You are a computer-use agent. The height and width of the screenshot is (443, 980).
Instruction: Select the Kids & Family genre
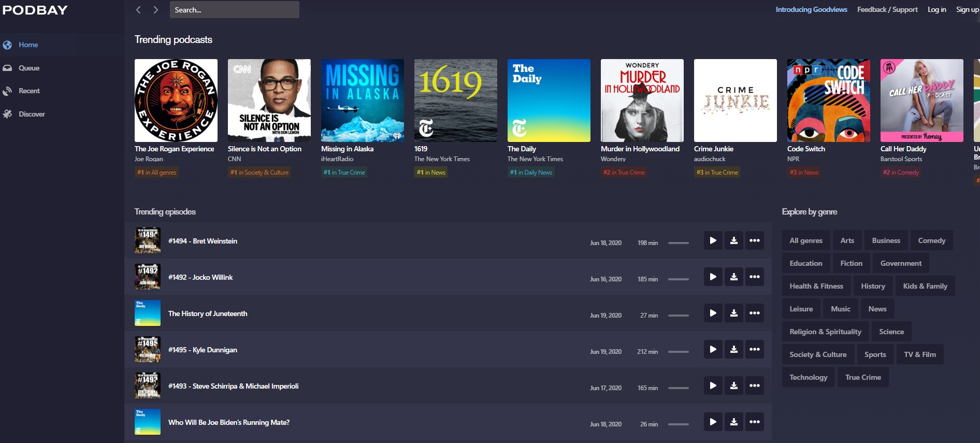[x=925, y=286]
